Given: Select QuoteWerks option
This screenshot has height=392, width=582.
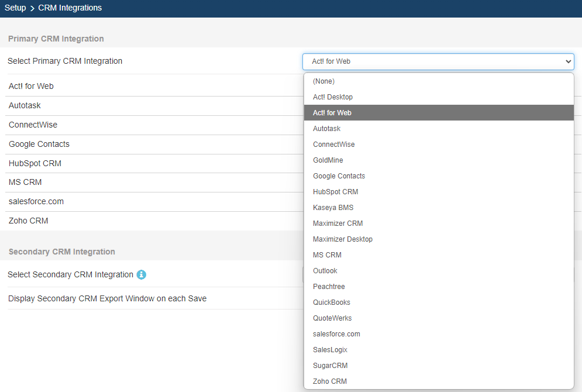Looking at the screenshot, I should 439,318.
